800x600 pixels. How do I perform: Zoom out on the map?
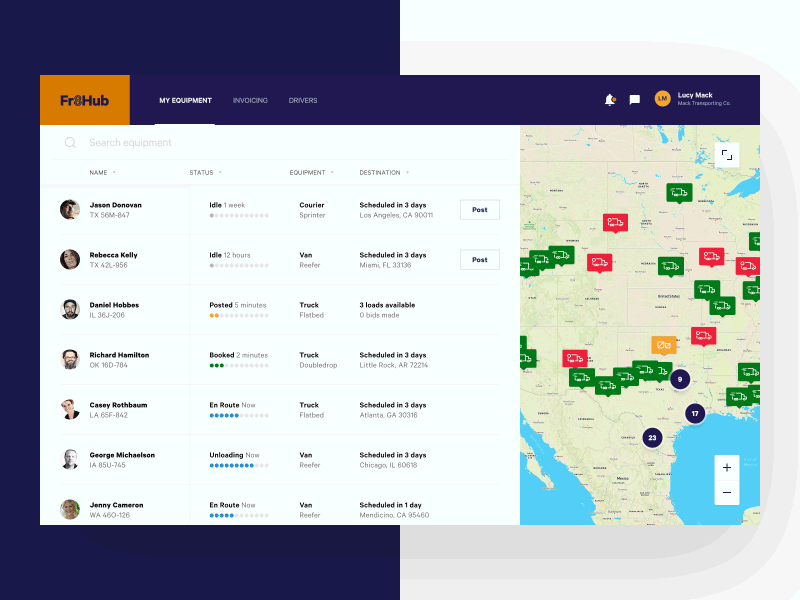[x=727, y=492]
